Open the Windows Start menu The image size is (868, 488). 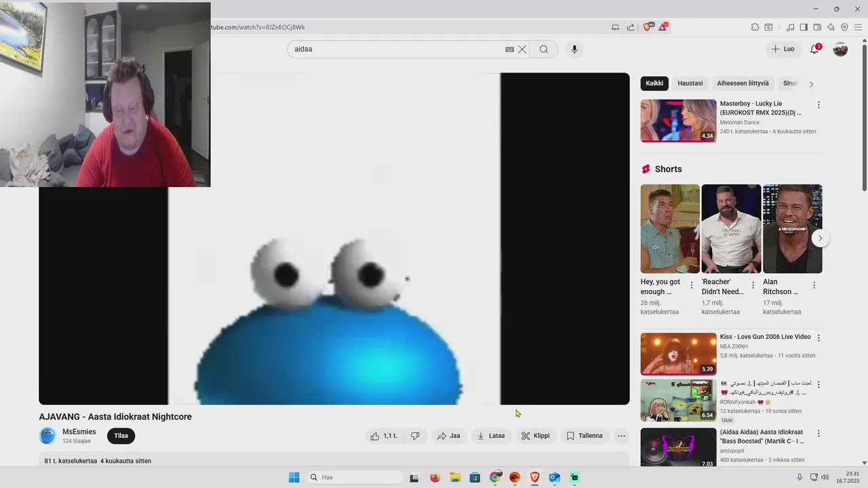(x=294, y=477)
